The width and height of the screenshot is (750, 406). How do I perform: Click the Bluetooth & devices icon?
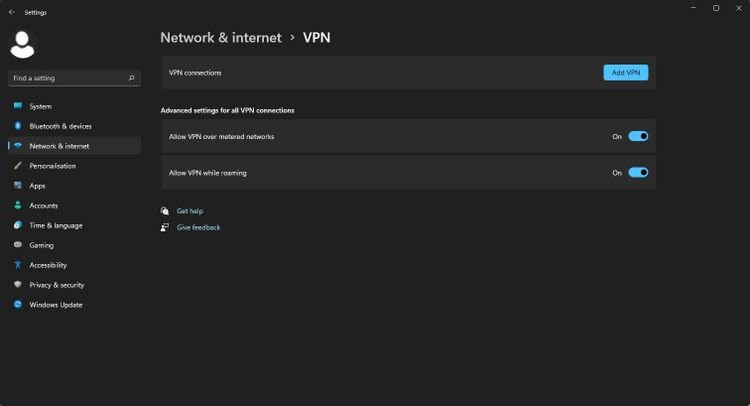click(x=18, y=126)
